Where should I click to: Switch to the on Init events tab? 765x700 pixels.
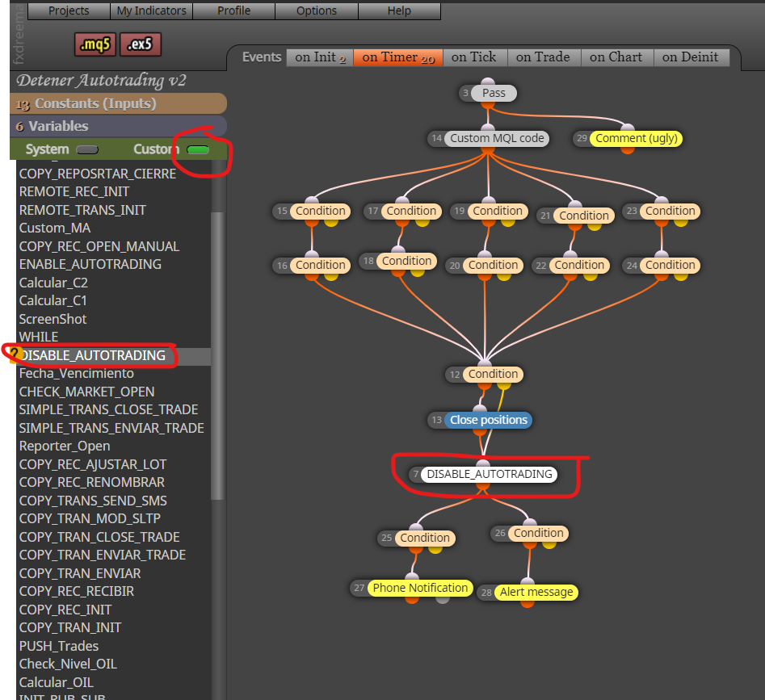click(x=320, y=57)
